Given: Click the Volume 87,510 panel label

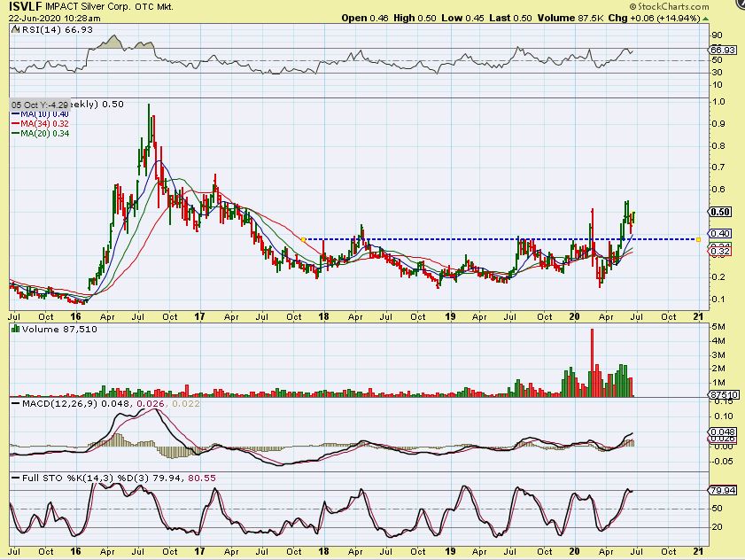Looking at the screenshot, I should (x=59, y=329).
